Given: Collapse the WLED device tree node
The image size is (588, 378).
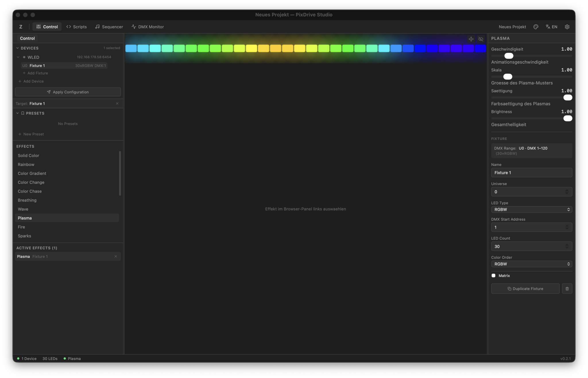Looking at the screenshot, I should click(18, 57).
